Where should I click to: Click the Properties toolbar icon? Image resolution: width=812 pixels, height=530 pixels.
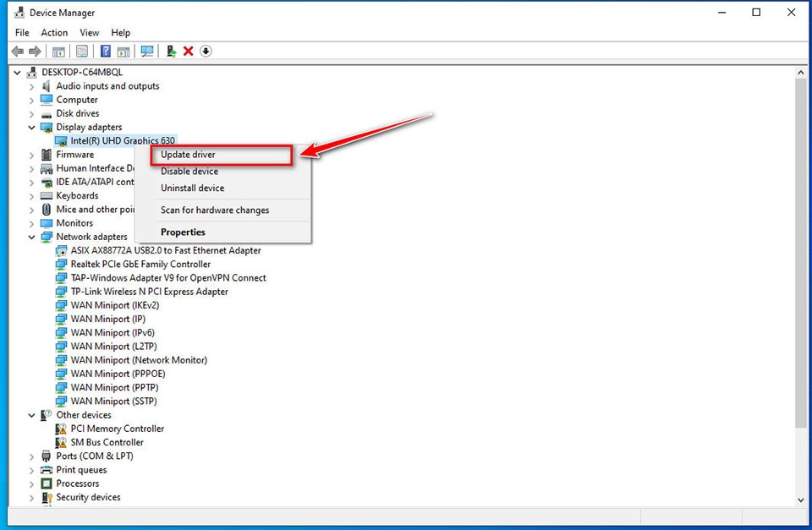point(81,51)
